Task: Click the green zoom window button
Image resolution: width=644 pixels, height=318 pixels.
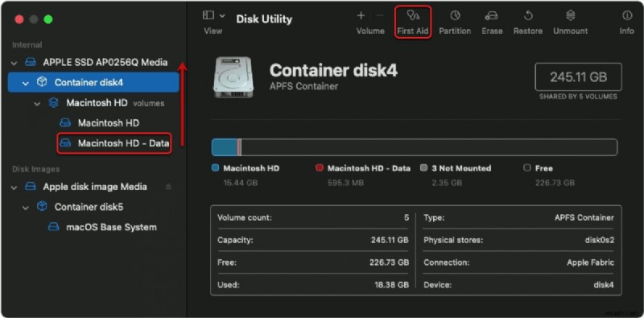Action: 48,19
